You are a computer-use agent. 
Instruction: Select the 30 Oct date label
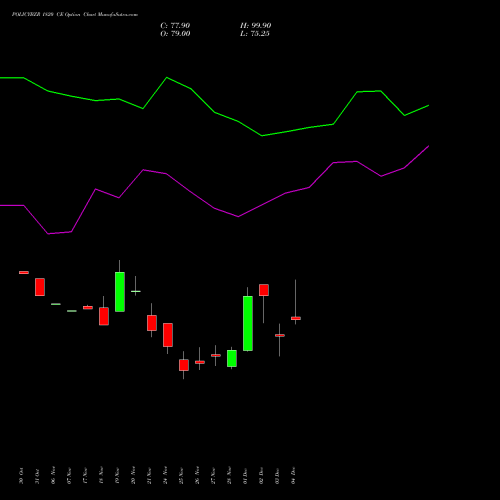[21, 476]
